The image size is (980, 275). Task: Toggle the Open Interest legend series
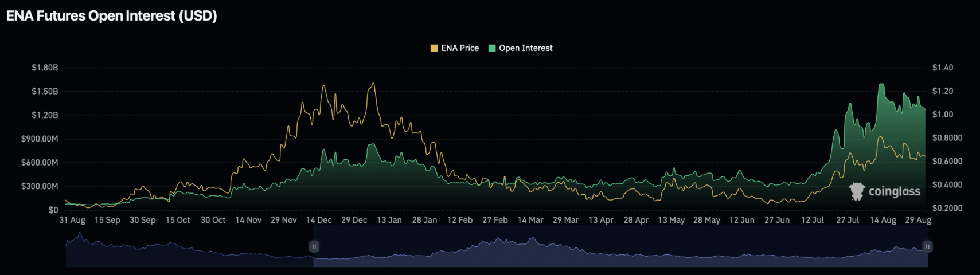(x=525, y=48)
